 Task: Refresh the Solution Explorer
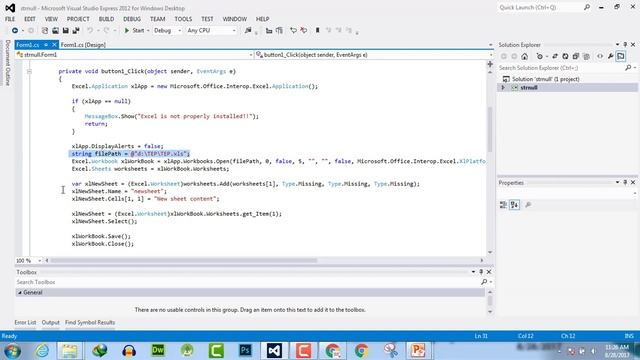point(565,56)
